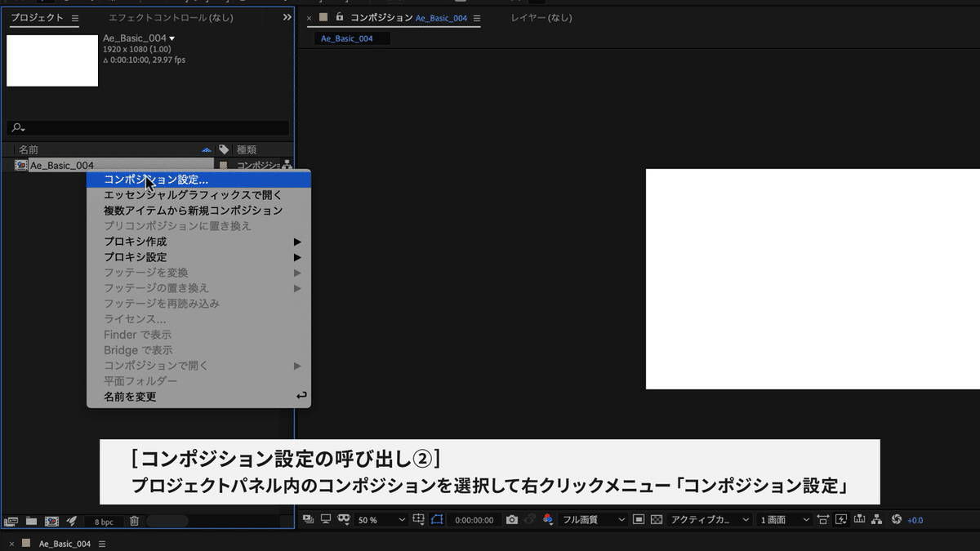Click the composition flowchart icon in viewer footer

[x=877, y=519]
